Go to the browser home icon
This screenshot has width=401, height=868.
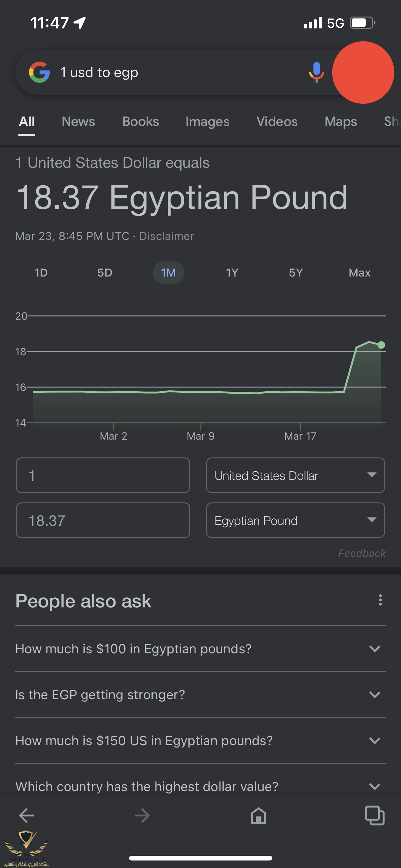(258, 816)
